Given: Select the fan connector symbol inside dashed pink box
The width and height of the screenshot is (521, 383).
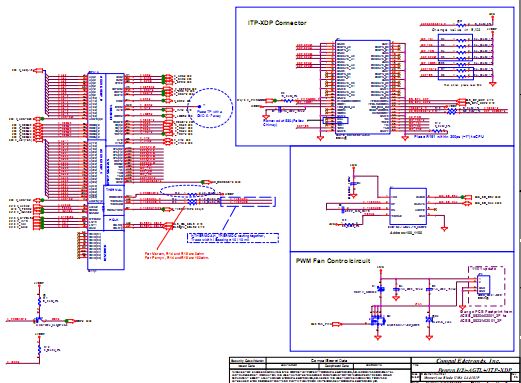Looking at the screenshot, I should pyautogui.click(x=483, y=285).
